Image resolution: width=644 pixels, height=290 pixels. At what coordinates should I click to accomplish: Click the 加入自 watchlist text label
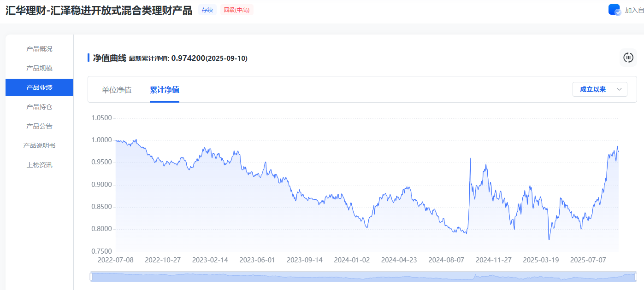[634, 10]
